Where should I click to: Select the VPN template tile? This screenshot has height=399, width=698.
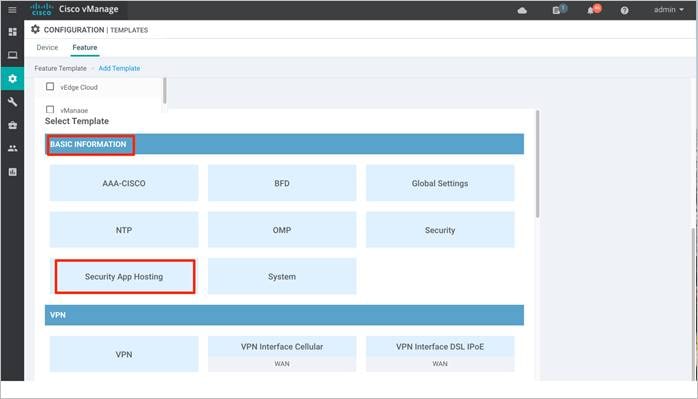click(124, 354)
